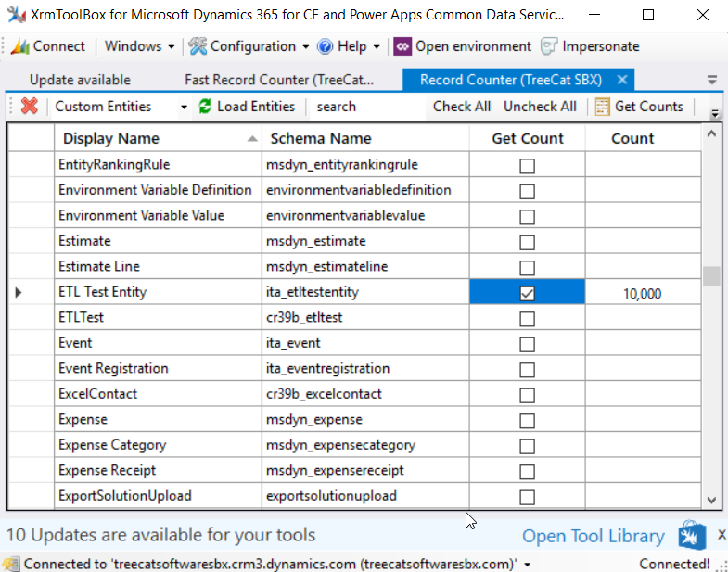Click the Connect toolbar icon
Screen dimensions: 728x572
coord(20,46)
